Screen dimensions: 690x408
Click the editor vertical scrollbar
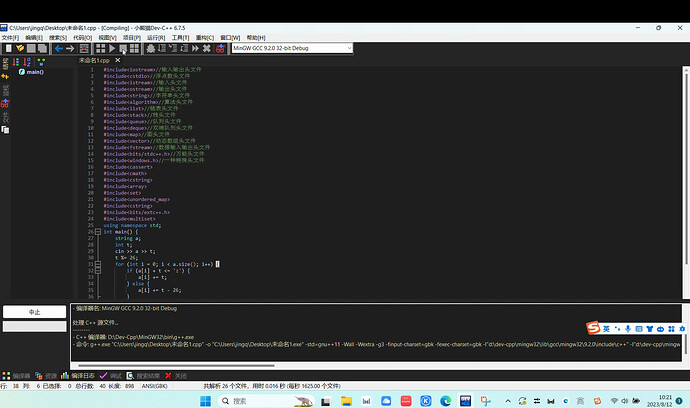click(x=686, y=169)
